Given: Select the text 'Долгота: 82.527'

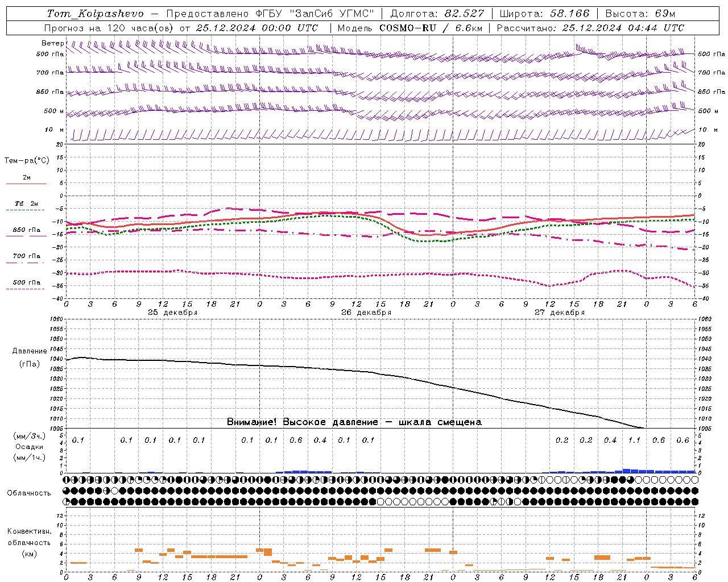Looking at the screenshot, I should (437, 14).
